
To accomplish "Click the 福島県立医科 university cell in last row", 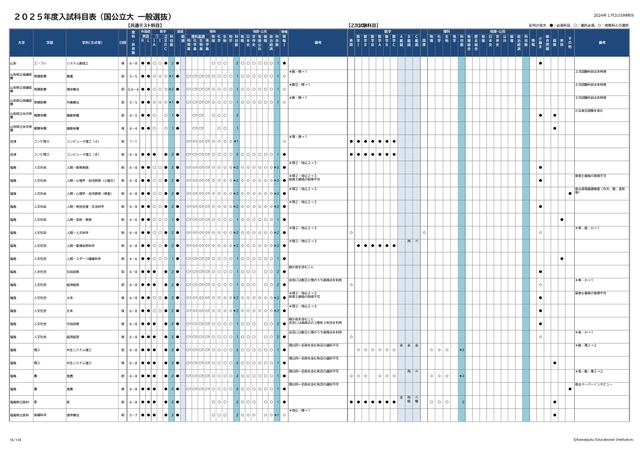I will click(x=21, y=410).
